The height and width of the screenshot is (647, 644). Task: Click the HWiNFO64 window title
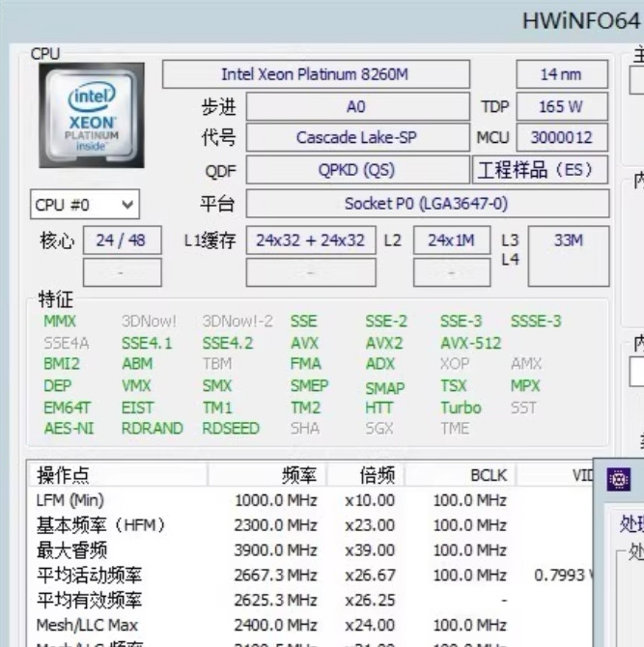[x=581, y=20]
